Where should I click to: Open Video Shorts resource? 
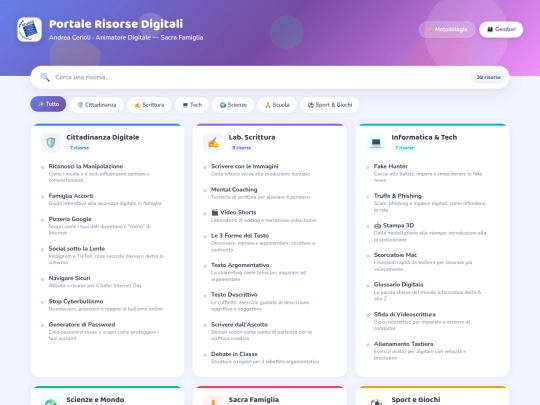270,216
